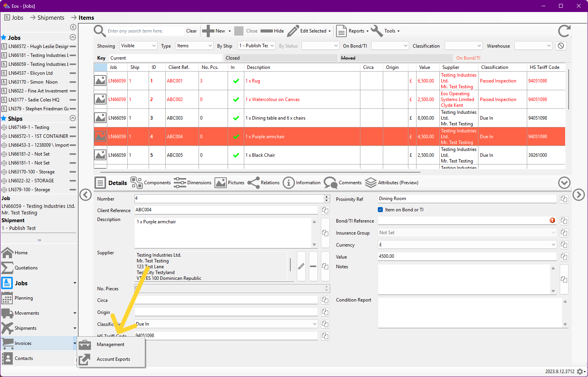Open the version settings gear
Viewport: 588px width, 377px height.
pyautogui.click(x=580, y=372)
